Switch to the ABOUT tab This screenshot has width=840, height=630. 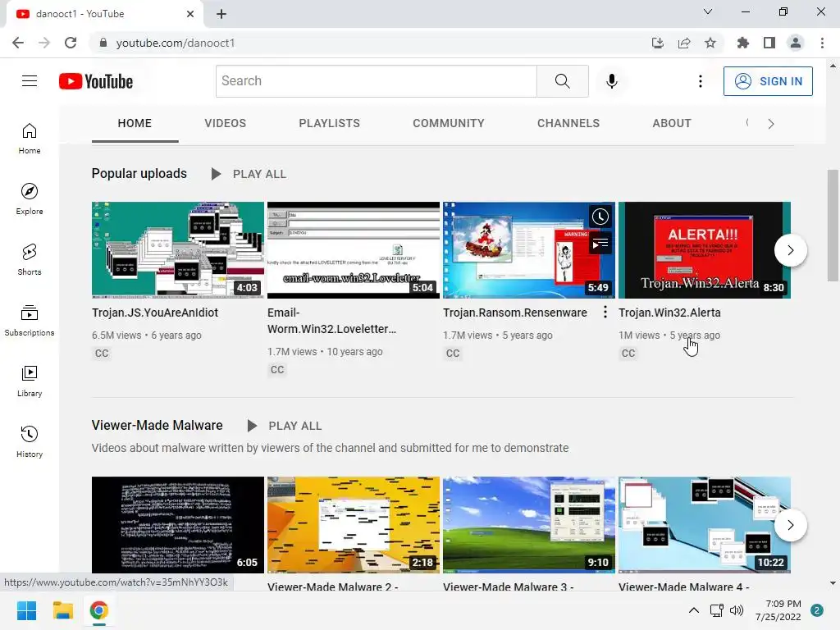[x=672, y=123]
